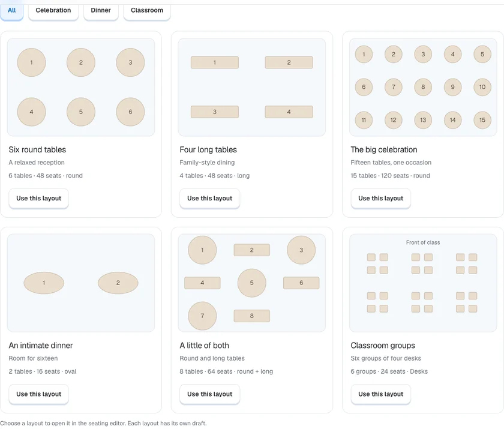
Task: Open the Classroom groups preview thumbnail
Action: 423,283
